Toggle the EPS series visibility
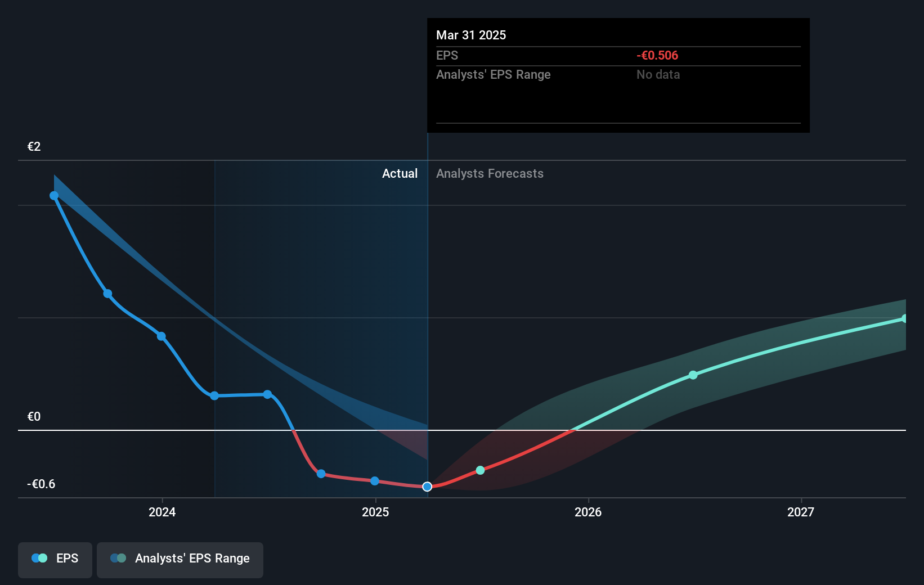This screenshot has height=585, width=924. coord(55,559)
